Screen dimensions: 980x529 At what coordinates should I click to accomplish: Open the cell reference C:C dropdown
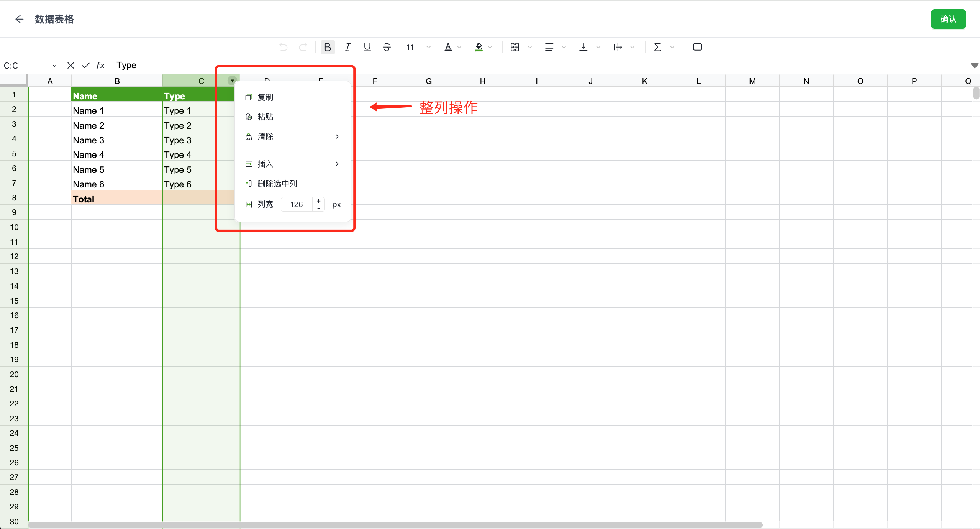coord(54,66)
